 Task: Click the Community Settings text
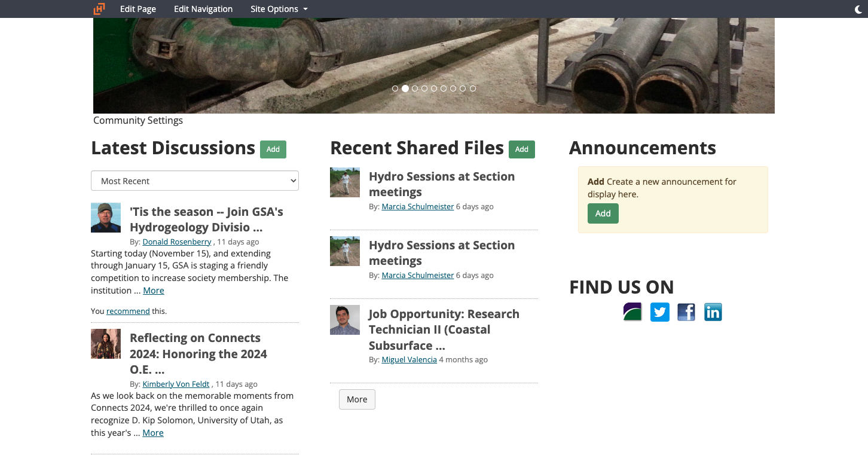[138, 120]
